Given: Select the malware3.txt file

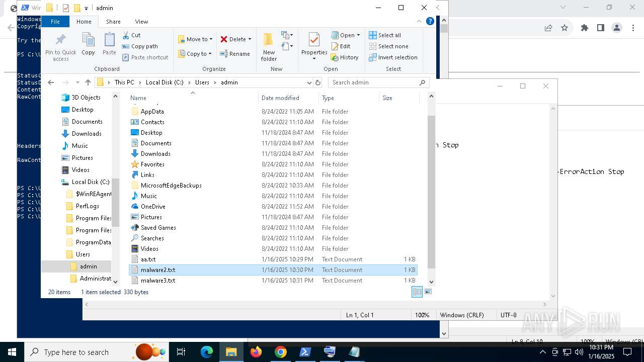Looking at the screenshot, I should pyautogui.click(x=273, y=281).
